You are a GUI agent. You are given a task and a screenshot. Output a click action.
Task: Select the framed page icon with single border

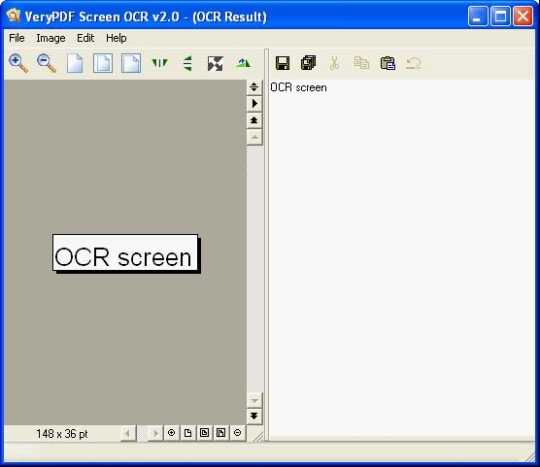pyautogui.click(x=131, y=63)
